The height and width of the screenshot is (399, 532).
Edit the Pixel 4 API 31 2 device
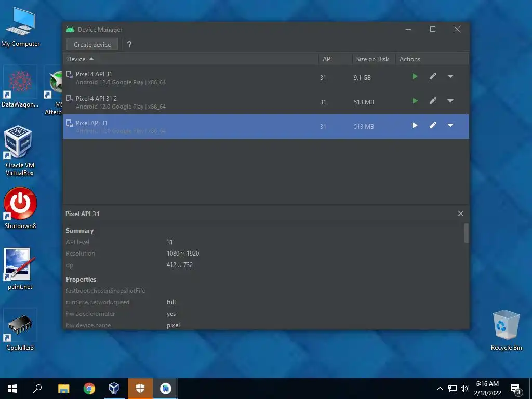(x=433, y=101)
